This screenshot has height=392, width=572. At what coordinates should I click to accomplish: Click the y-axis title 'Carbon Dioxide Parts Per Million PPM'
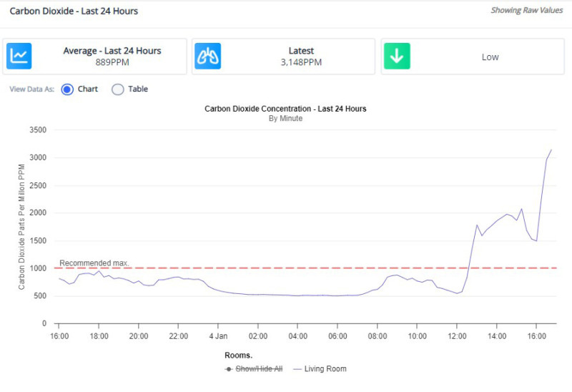(21, 227)
